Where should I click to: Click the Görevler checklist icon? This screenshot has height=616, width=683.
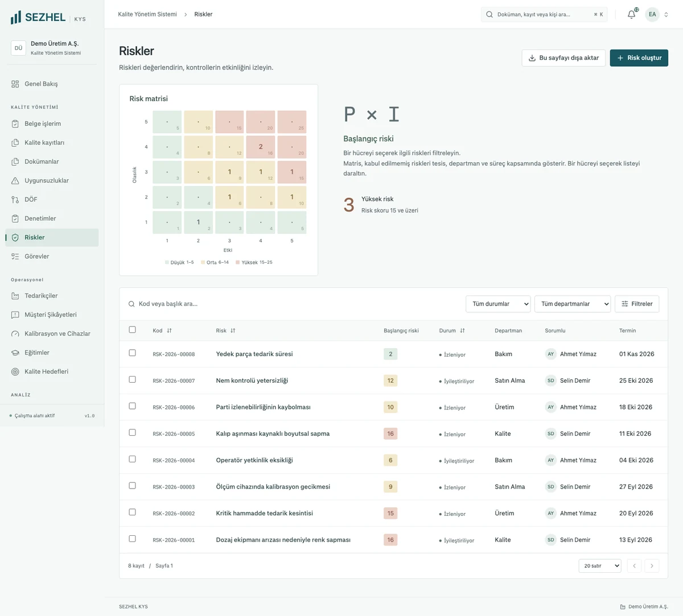point(15,257)
